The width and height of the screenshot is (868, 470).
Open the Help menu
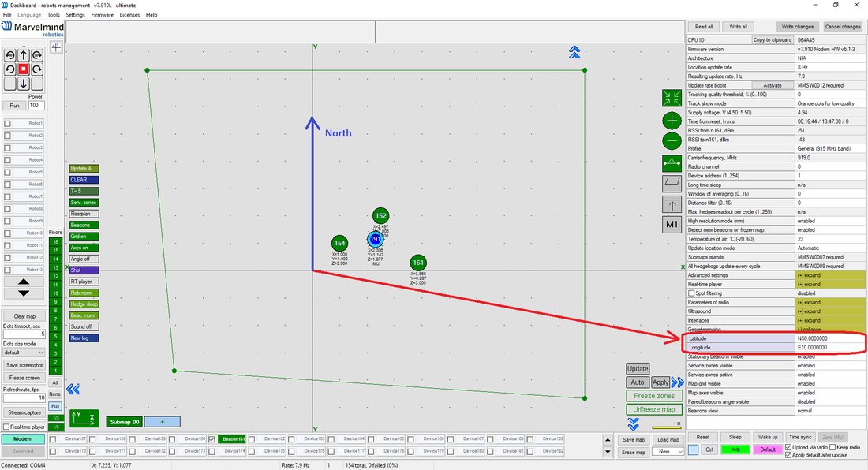coord(152,15)
